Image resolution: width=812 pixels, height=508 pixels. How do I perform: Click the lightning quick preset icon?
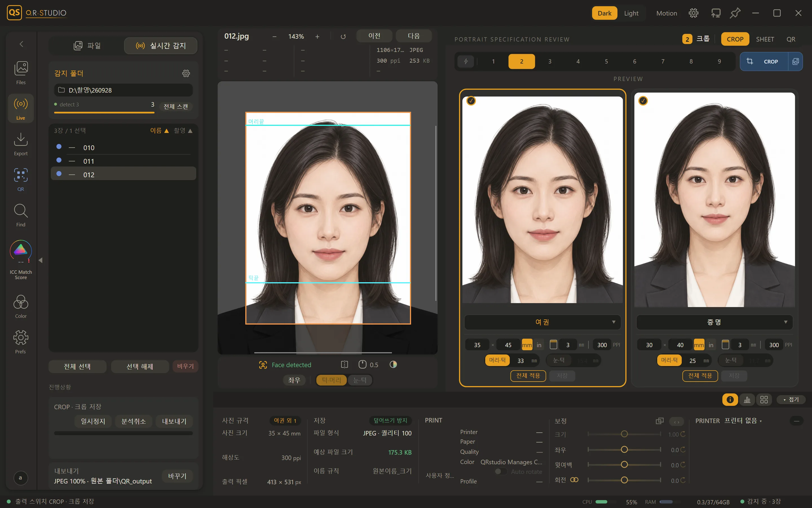tap(466, 62)
